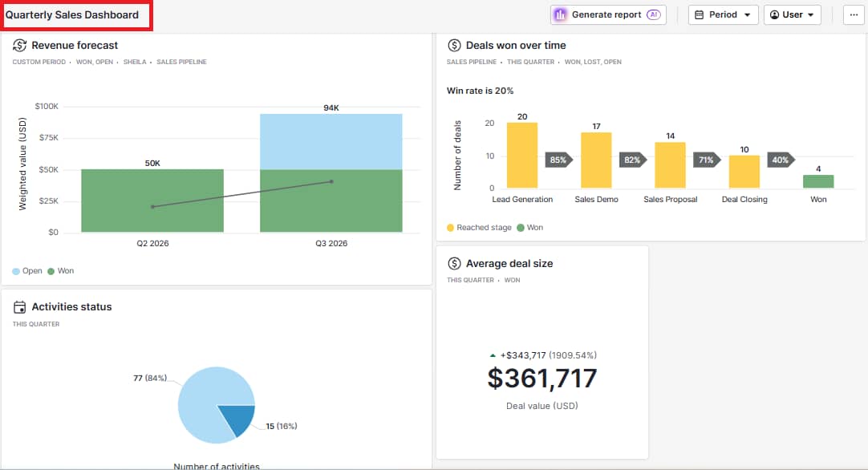This screenshot has width=868, height=470.
Task: Click the Quarterly Sales Dashboard title
Action: 72,15
